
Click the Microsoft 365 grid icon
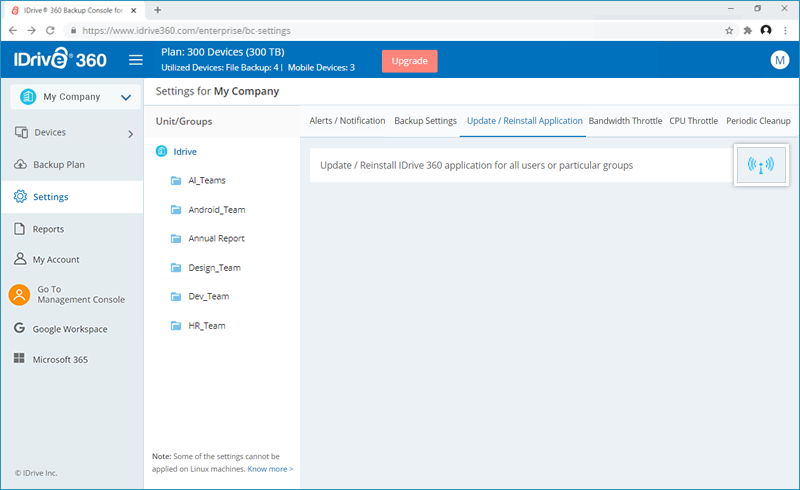tap(19, 358)
